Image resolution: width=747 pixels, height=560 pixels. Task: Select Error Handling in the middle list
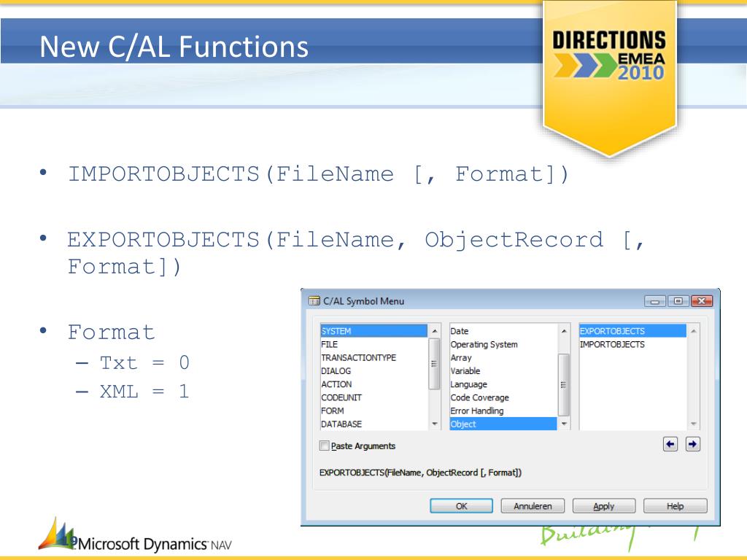tap(503, 411)
